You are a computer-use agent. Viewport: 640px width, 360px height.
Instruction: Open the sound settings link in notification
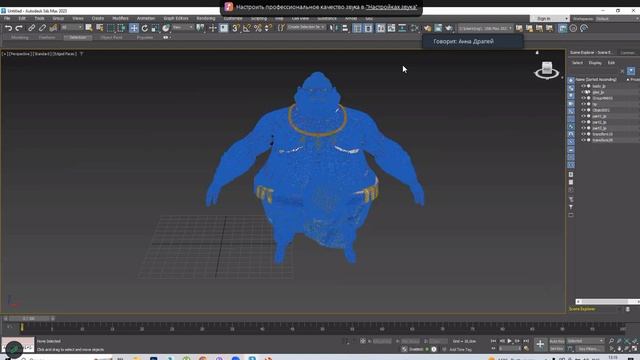point(391,7)
